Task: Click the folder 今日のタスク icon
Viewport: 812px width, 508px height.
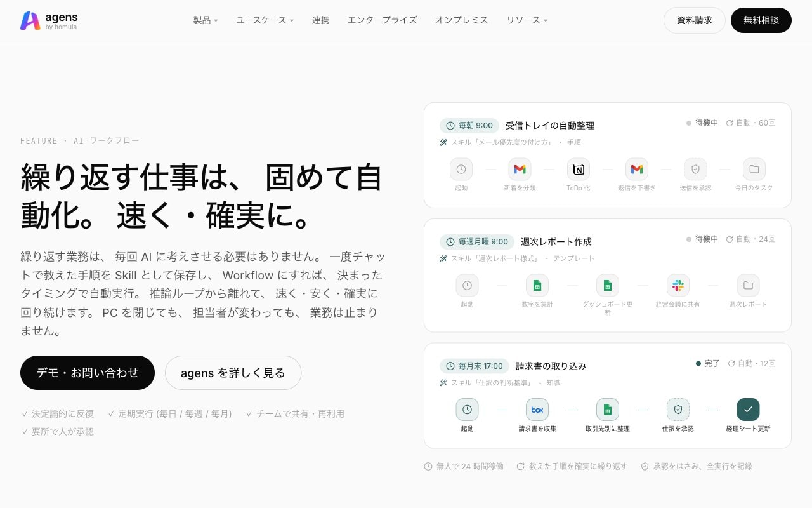Action: point(754,170)
